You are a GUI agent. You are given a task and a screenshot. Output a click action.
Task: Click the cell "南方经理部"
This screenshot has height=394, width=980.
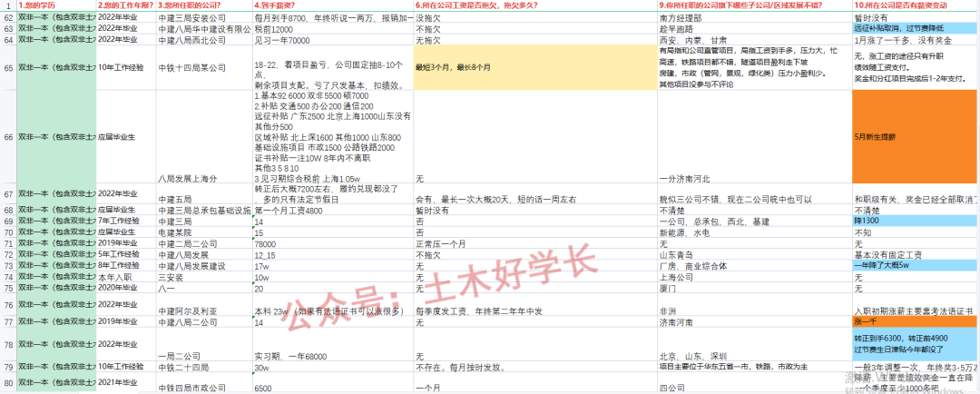click(755, 18)
